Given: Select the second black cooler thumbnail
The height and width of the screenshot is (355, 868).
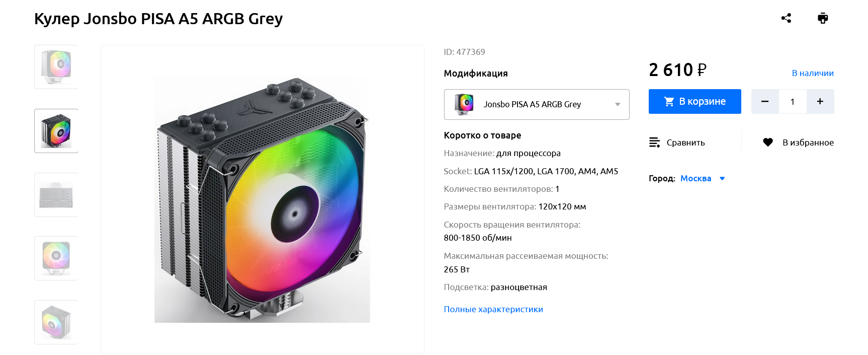Looking at the screenshot, I should pos(56,131).
